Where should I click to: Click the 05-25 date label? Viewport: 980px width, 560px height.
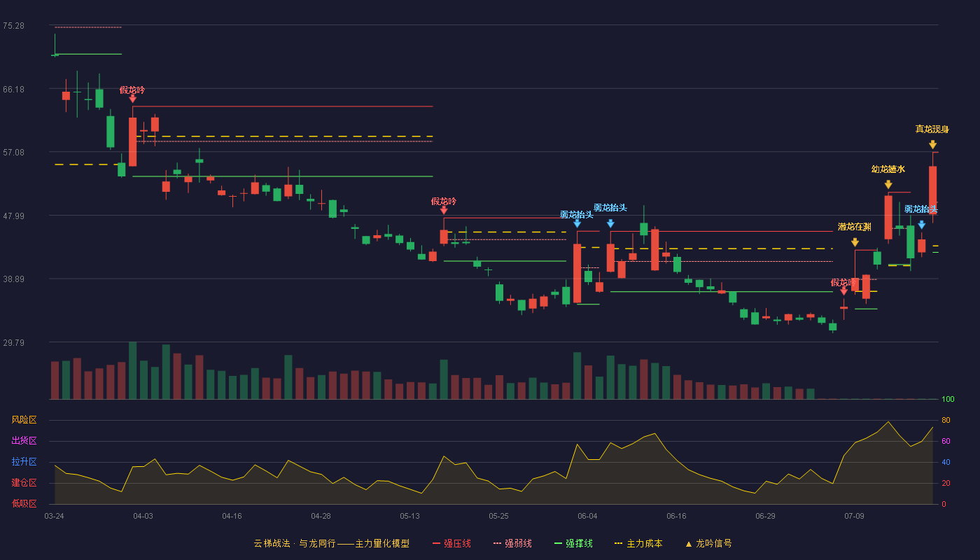498,516
